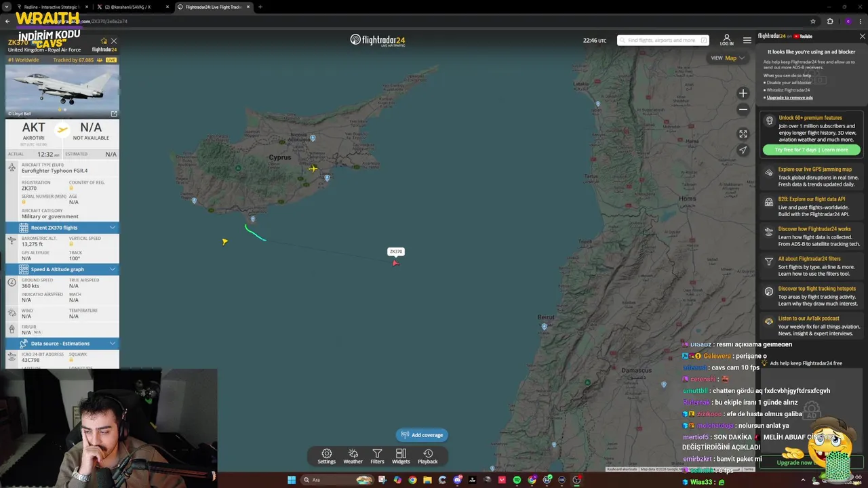868x488 pixels.
Task: Zoom out the map with minus
Action: point(743,109)
